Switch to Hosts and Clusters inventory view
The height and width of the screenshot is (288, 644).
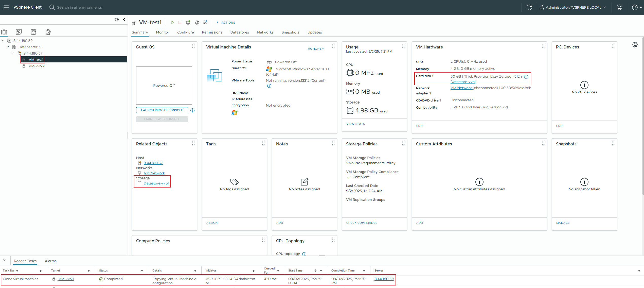[4, 32]
